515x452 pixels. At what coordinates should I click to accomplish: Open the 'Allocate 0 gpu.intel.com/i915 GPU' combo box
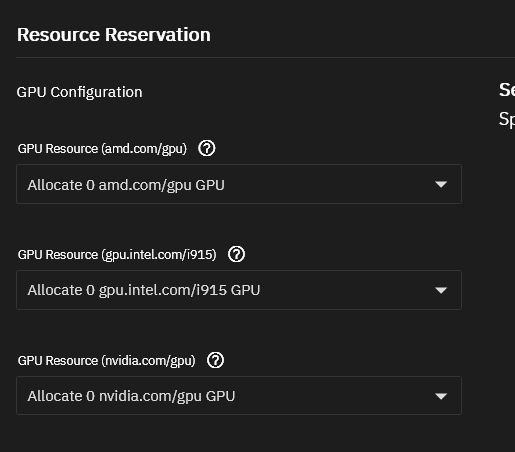point(239,290)
